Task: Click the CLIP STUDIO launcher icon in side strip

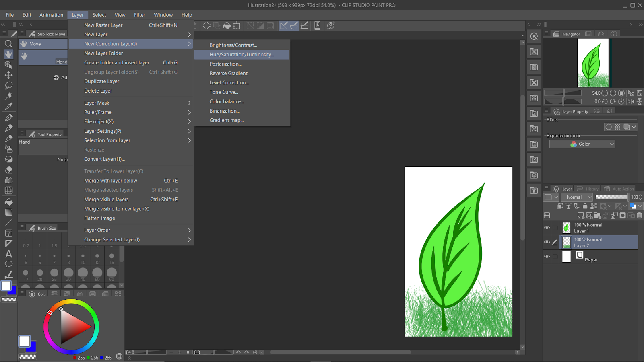Action: 534,37
